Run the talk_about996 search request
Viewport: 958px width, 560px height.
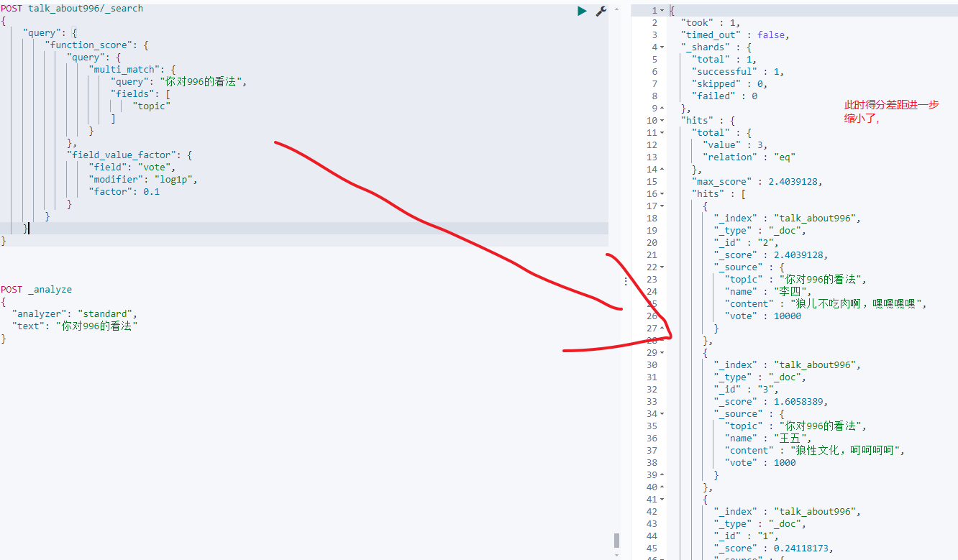(x=582, y=11)
